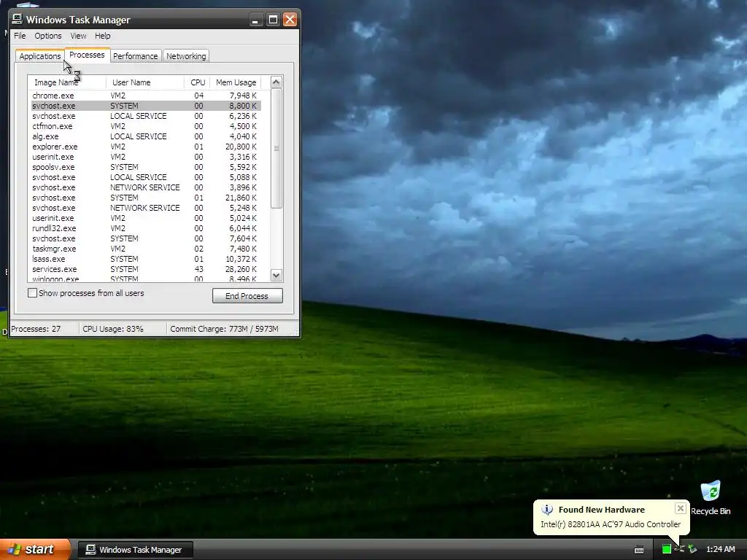Select svchost.exe using 7,604 K memory
Viewport: 747px width, 560px height.
click(x=146, y=238)
